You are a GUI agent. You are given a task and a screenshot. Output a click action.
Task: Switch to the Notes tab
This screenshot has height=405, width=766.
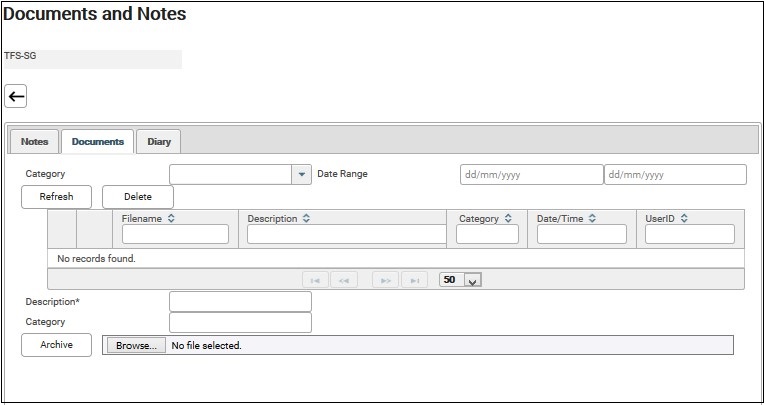click(35, 142)
